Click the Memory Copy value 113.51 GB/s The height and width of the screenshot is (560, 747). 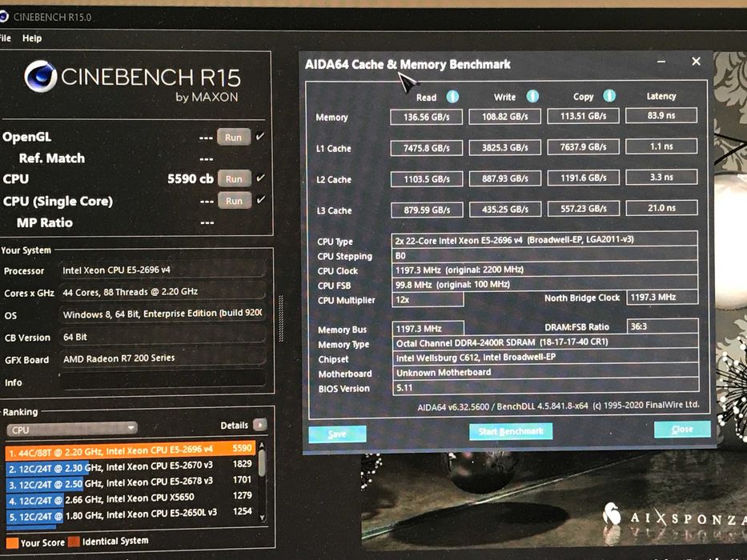point(583,116)
